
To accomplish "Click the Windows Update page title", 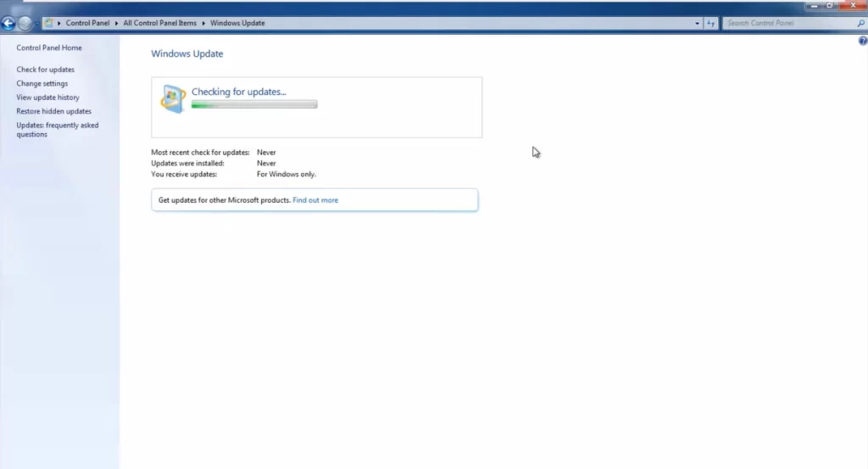I will coord(187,53).
